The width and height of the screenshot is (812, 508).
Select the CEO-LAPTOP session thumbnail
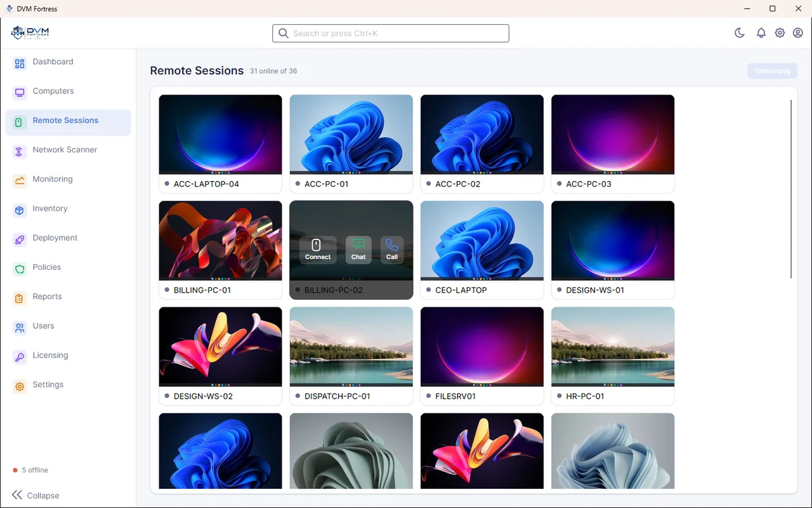click(x=482, y=241)
